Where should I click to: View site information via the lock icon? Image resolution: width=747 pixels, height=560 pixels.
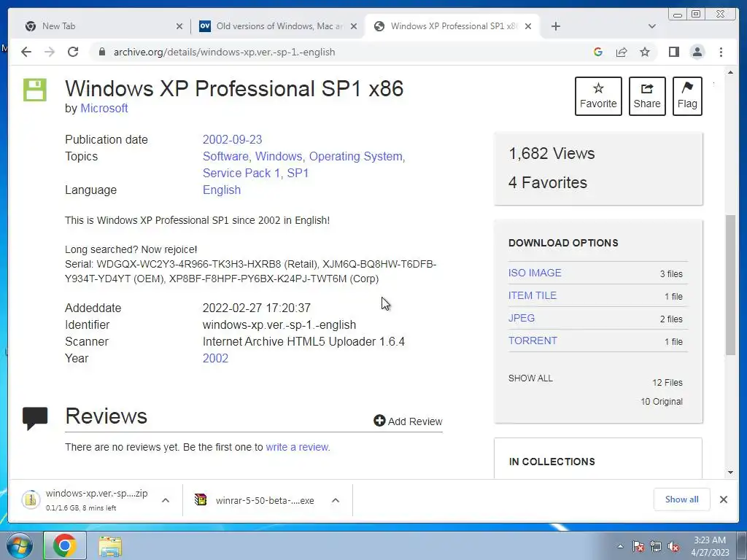pos(101,52)
